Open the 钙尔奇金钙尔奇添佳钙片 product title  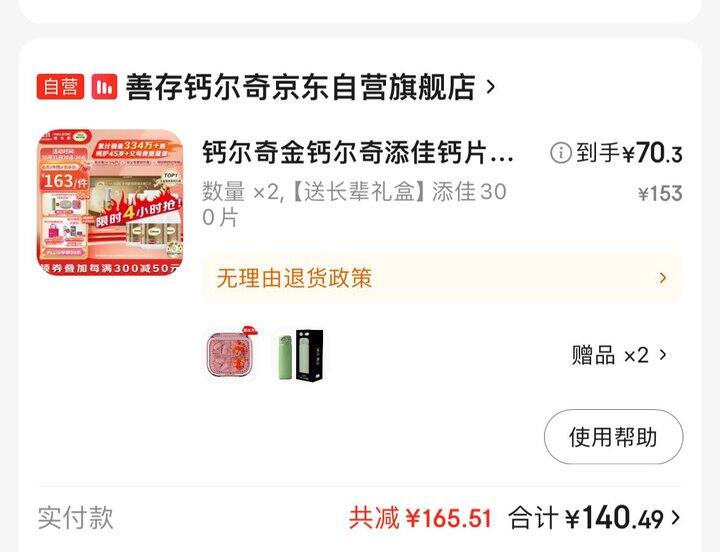pos(358,152)
